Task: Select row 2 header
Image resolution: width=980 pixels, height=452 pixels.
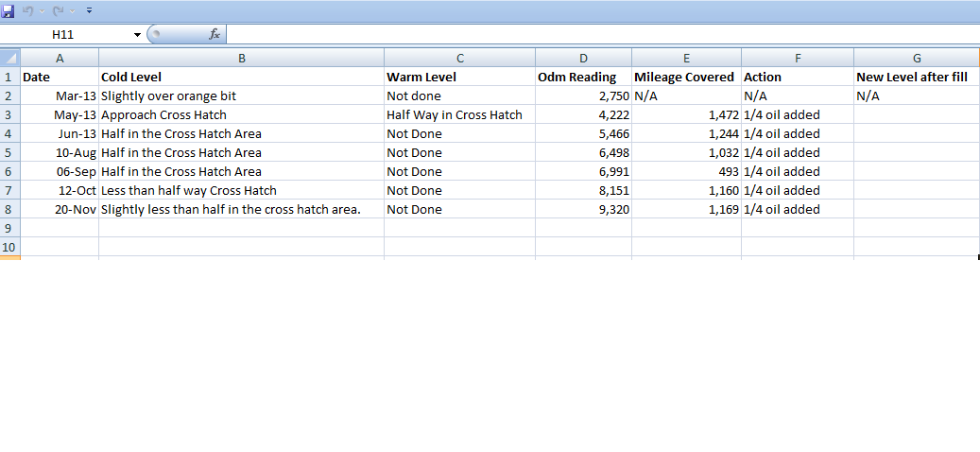Action: 10,96
